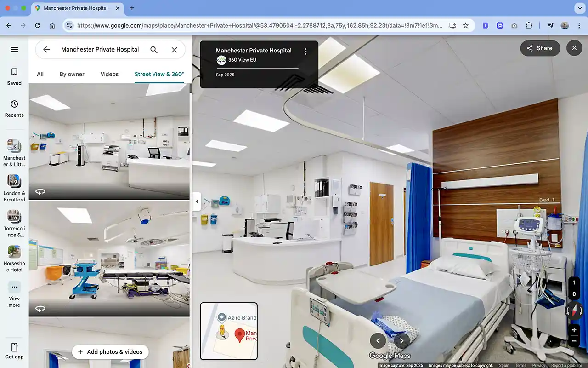Bookmark this page with star icon
This screenshot has width=588, height=368.
[x=466, y=26]
